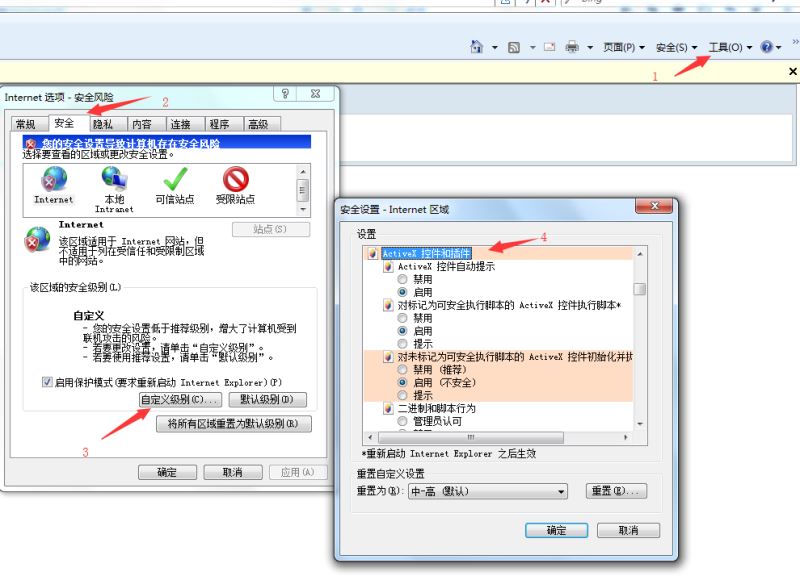Click the Read Mail icon in the toolbar
800x576 pixels.
pyautogui.click(x=549, y=47)
